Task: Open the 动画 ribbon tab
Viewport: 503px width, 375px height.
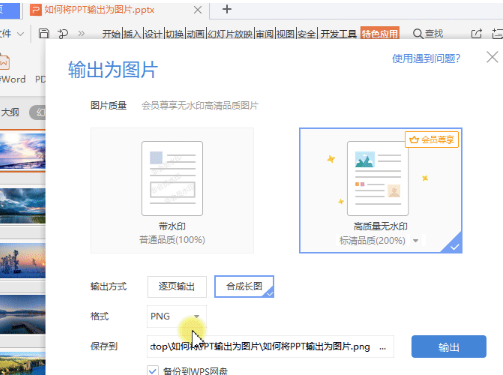Action: point(196,34)
